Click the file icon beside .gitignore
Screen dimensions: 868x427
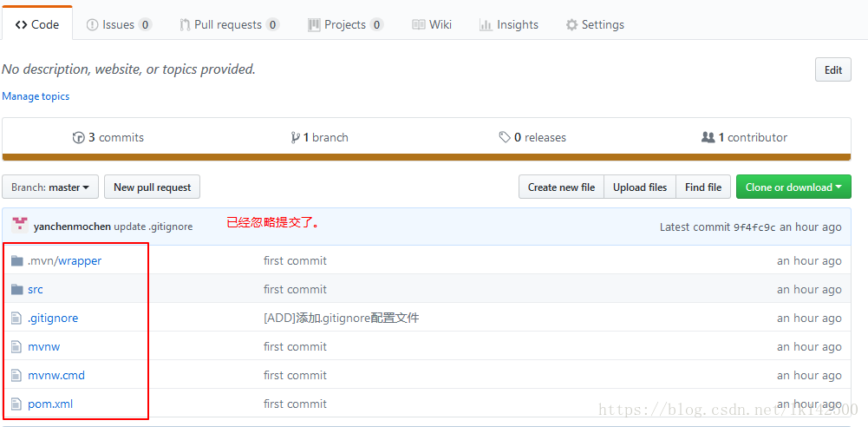[16, 318]
